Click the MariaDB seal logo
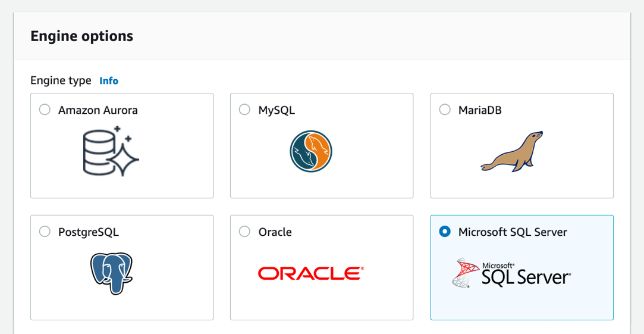The image size is (644, 334). pyautogui.click(x=512, y=152)
